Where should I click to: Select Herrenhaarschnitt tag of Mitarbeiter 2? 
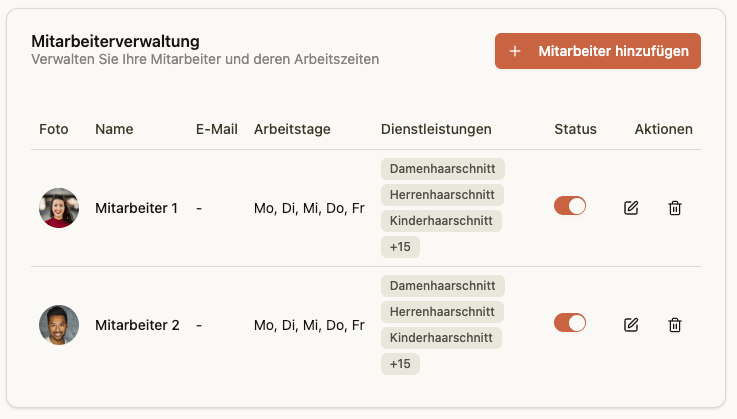[442, 312]
